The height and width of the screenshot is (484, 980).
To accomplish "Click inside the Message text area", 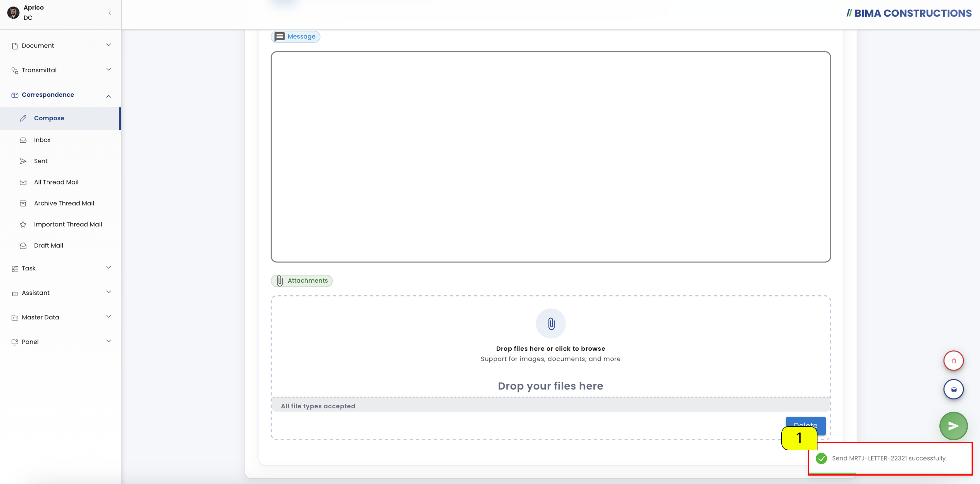I will click(x=550, y=157).
